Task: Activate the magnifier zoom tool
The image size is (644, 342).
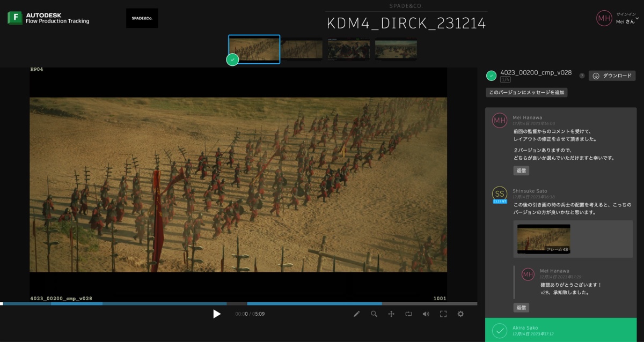Action: point(374,314)
